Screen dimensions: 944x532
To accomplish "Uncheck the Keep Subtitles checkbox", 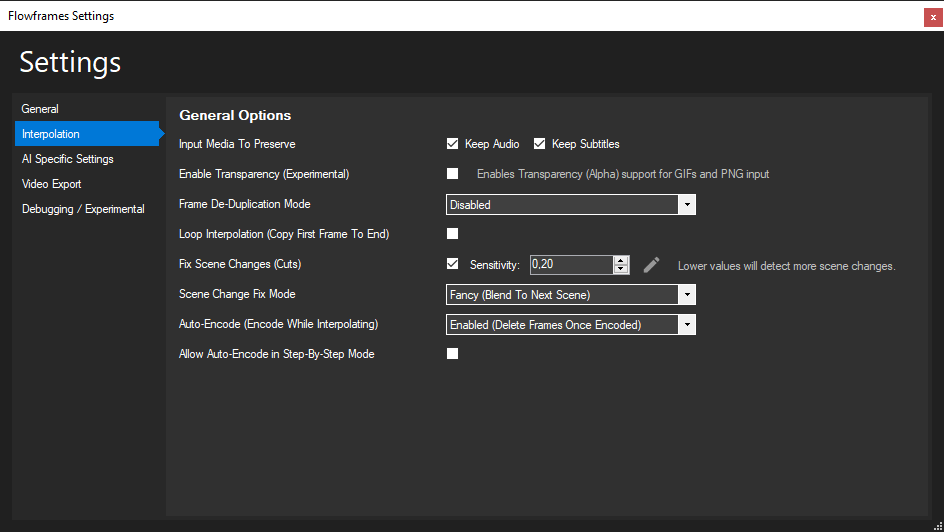I will pos(539,143).
